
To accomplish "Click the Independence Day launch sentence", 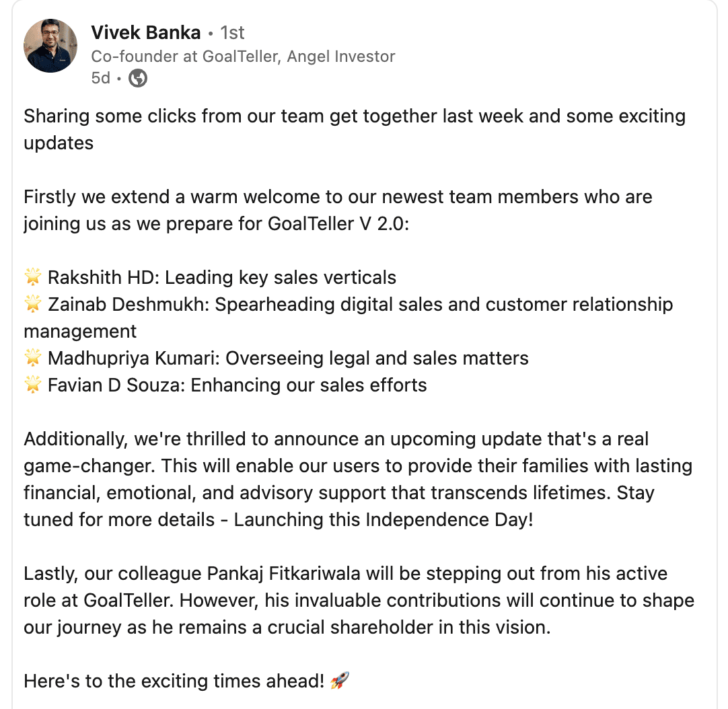I will point(384,519).
